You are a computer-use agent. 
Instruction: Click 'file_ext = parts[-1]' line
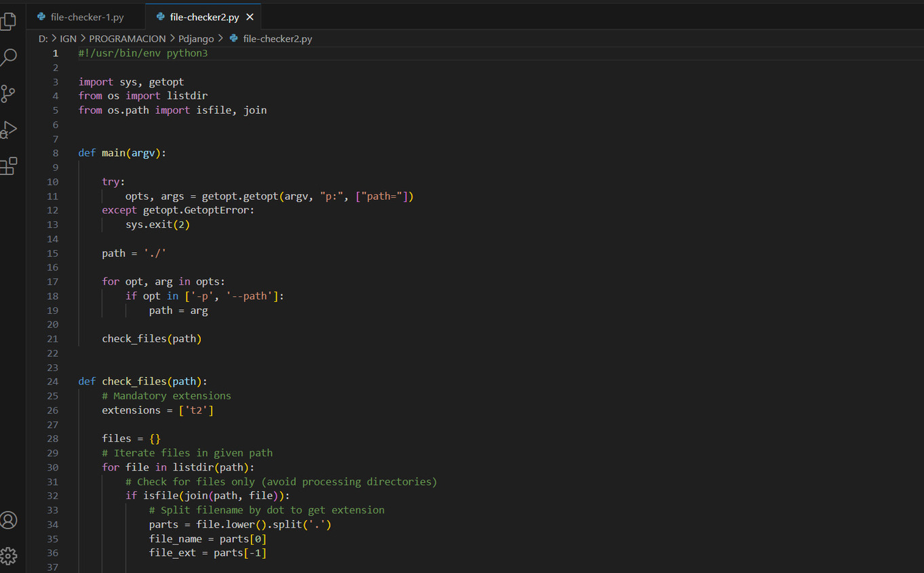(x=208, y=553)
